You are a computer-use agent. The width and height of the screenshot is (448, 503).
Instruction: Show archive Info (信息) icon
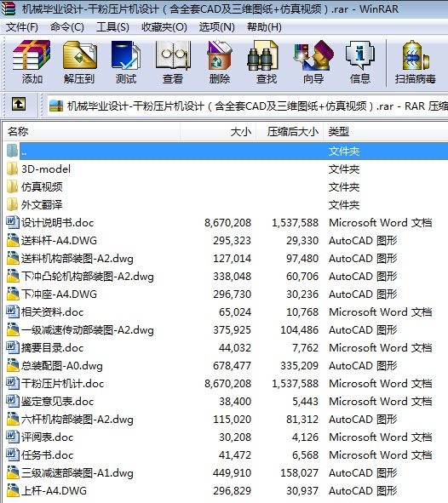(x=359, y=54)
